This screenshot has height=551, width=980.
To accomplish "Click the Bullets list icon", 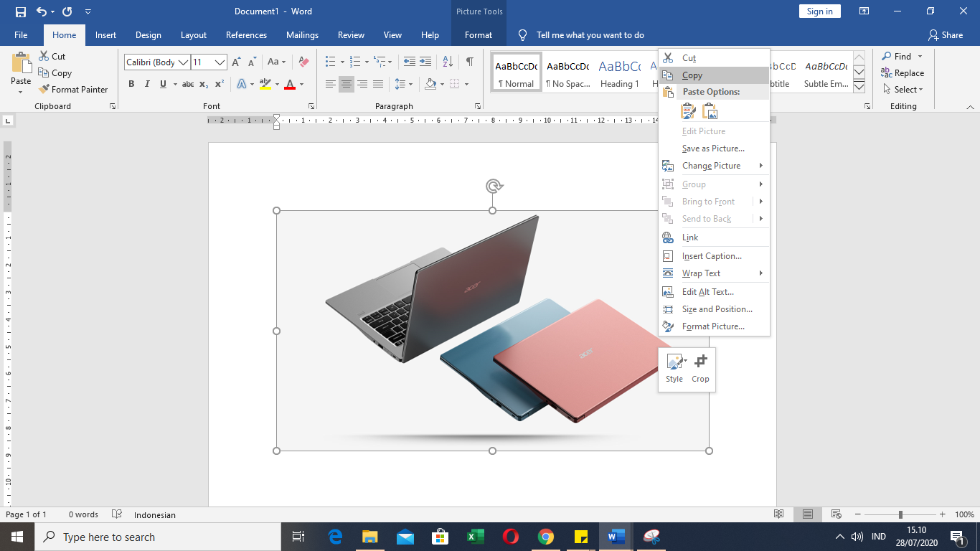I will [x=330, y=62].
